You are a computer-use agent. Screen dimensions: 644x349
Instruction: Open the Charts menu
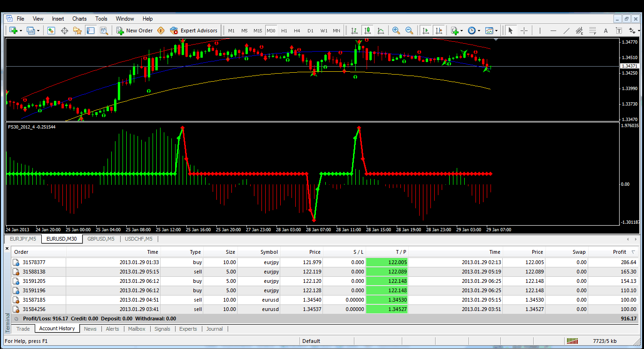pos(79,19)
